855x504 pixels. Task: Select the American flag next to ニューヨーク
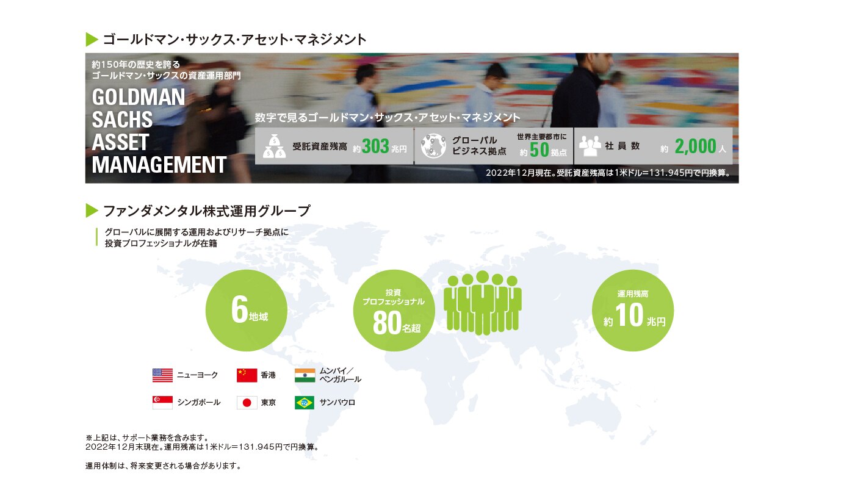pos(161,375)
